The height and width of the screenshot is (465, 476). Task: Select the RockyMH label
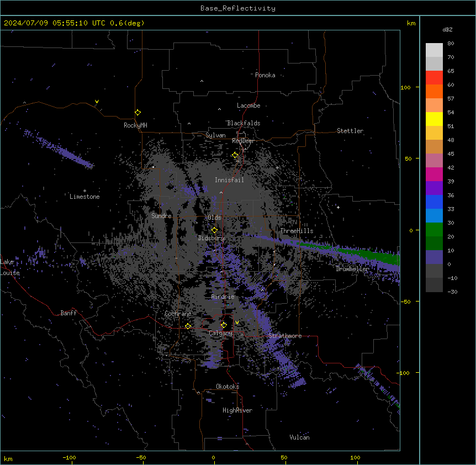(x=135, y=125)
